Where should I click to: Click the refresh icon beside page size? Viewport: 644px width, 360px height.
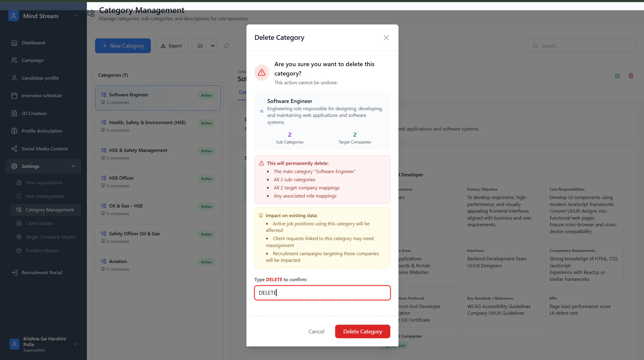pos(227,46)
